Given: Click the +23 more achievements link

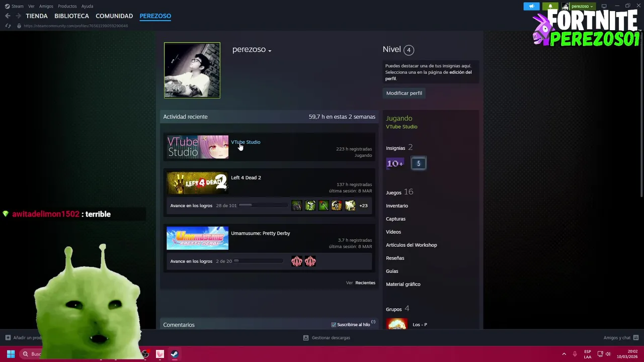Looking at the screenshot, I should 363,206.
